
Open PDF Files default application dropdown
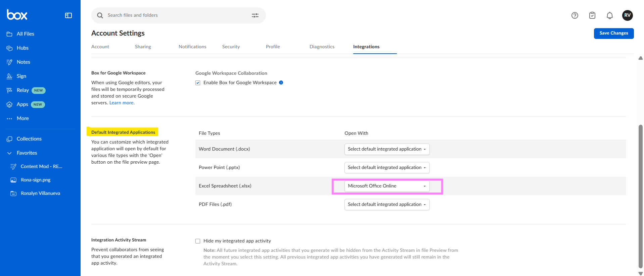click(x=387, y=205)
